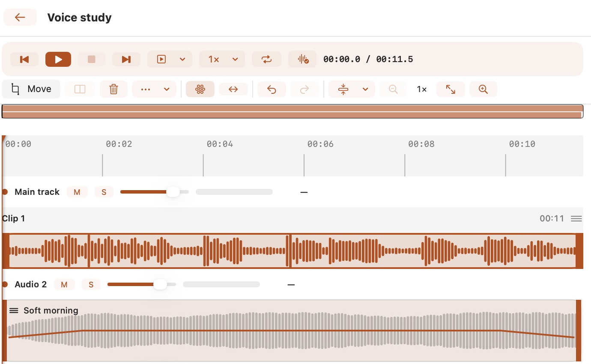Open the track height dropdown chevron
Image resolution: width=591 pixels, height=364 pixels.
[365, 89]
